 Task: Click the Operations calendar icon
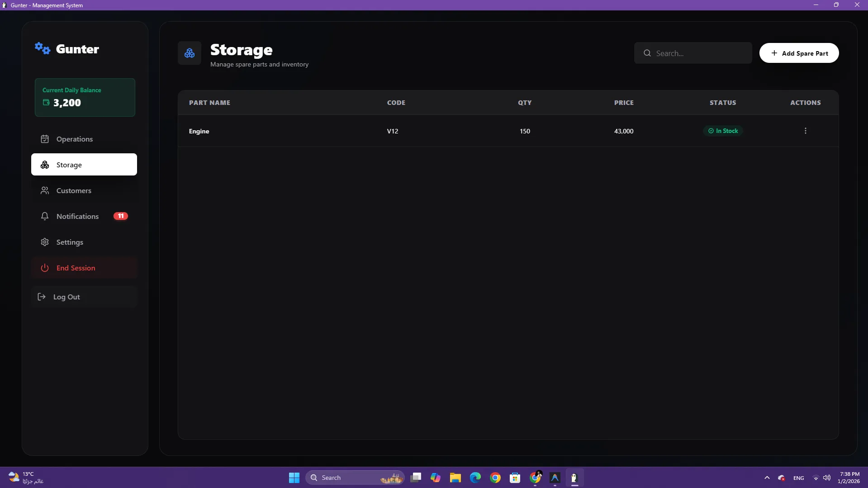point(45,139)
